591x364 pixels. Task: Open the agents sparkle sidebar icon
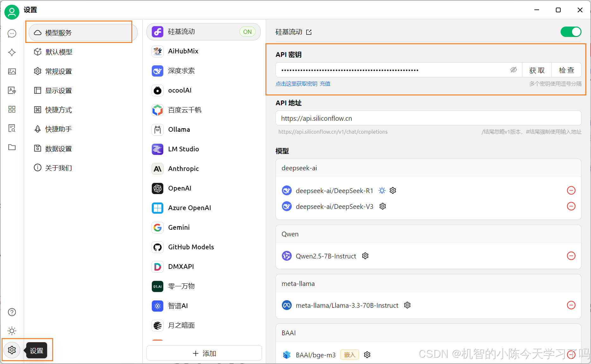pyautogui.click(x=12, y=52)
